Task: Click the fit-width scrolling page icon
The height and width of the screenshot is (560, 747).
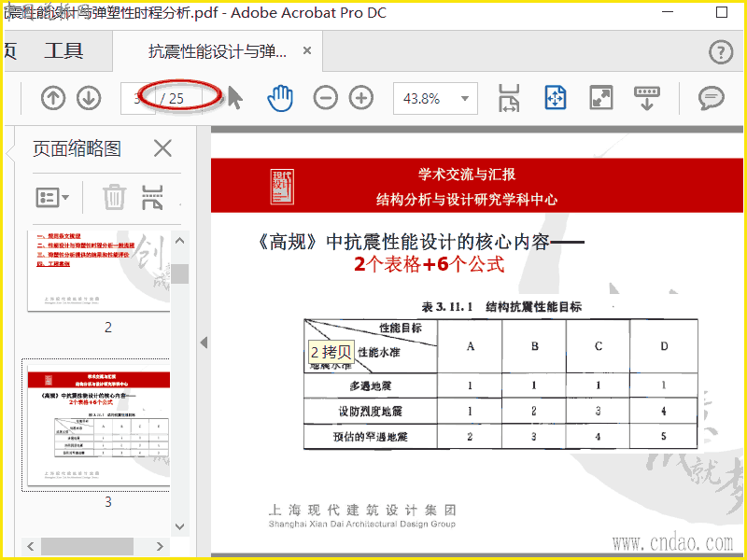Action: tap(509, 98)
